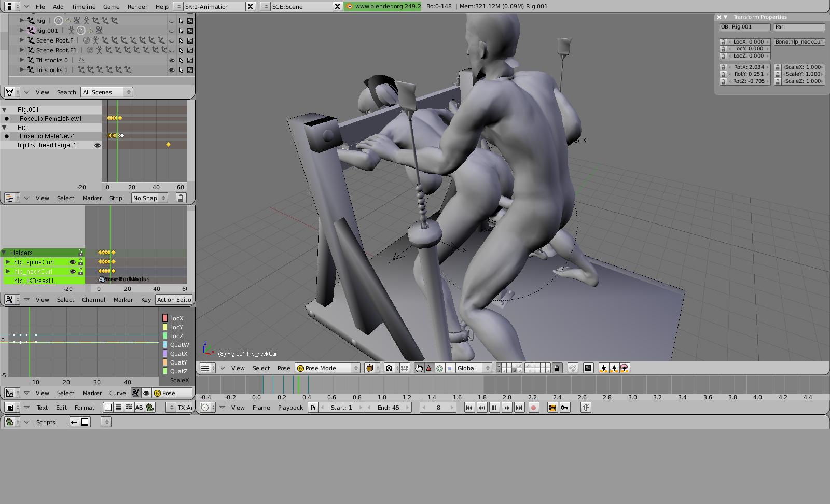Expand the Scene Root.F tree item
The image size is (830, 504).
coord(22,40)
